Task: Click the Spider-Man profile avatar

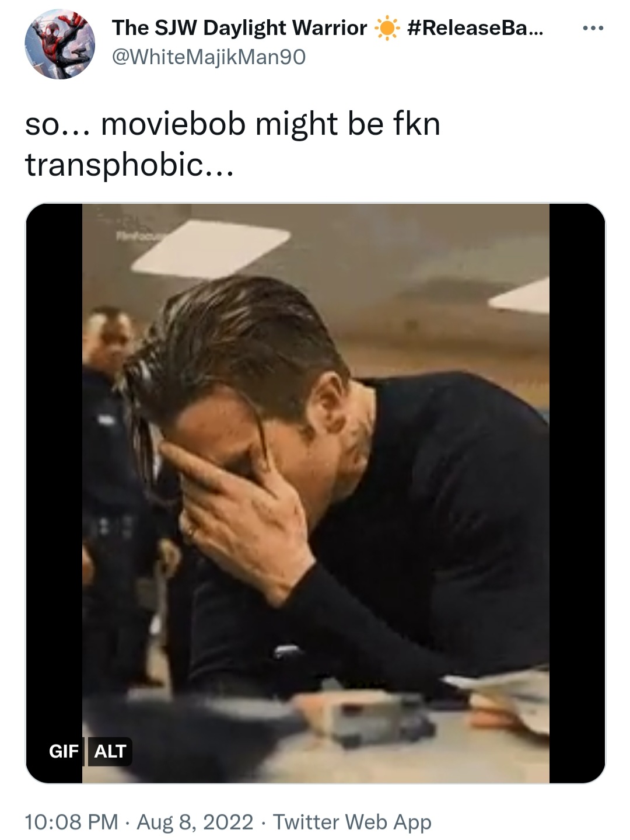Action: click(x=60, y=44)
